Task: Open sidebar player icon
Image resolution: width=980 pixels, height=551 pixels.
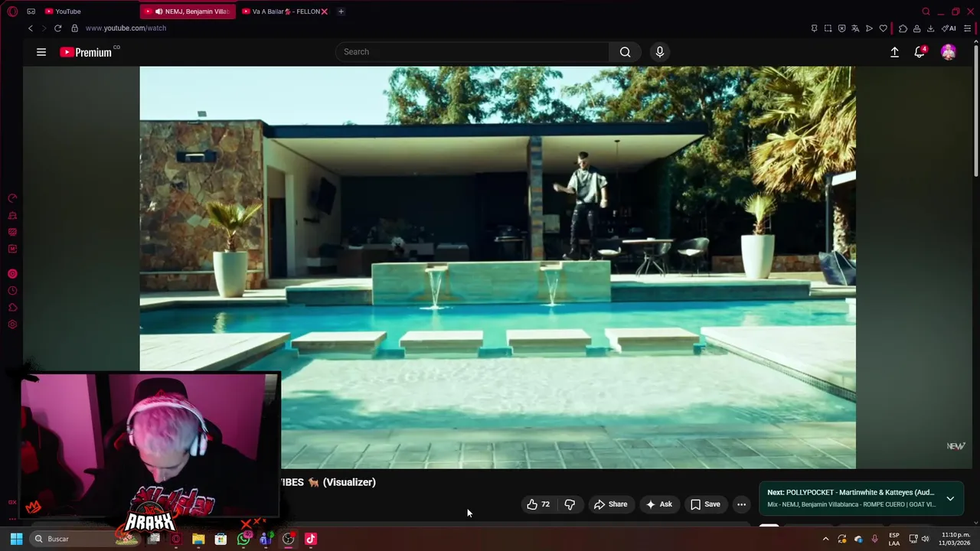Action: (x=12, y=274)
